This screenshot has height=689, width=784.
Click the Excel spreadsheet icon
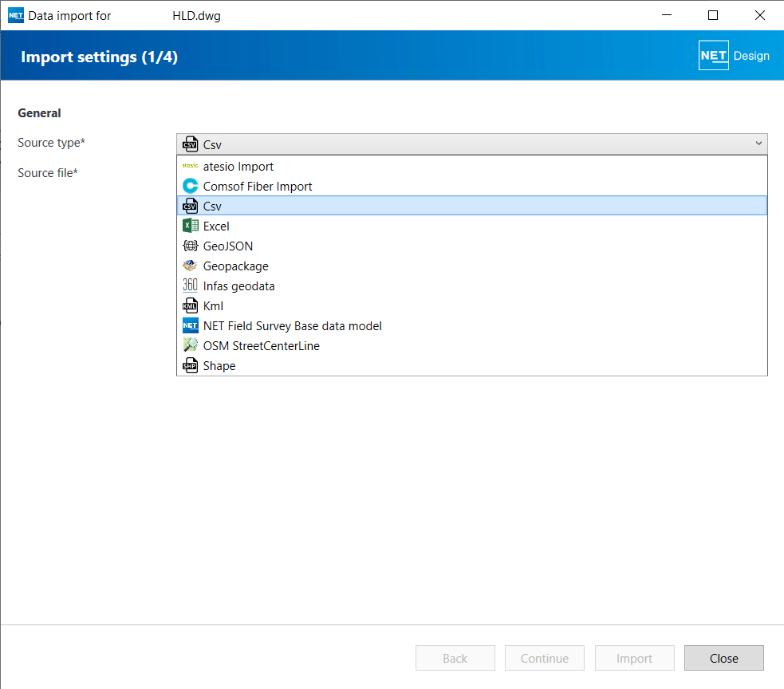[190, 226]
